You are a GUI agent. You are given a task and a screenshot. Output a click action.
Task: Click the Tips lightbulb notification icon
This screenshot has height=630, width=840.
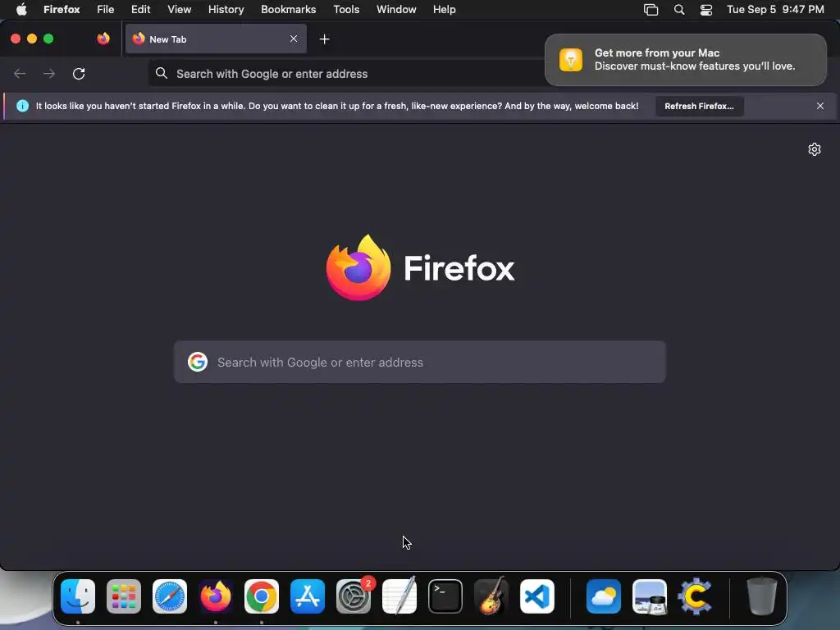coord(571,59)
